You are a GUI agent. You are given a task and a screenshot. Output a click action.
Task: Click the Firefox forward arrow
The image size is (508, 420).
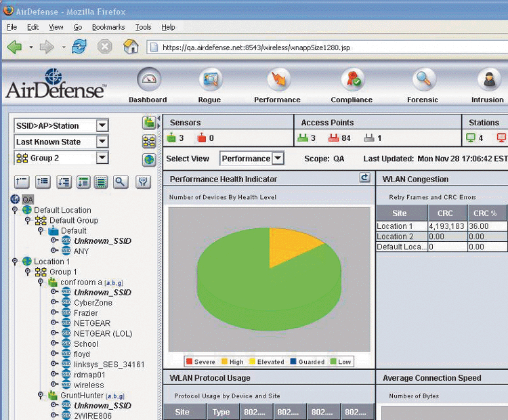47,47
